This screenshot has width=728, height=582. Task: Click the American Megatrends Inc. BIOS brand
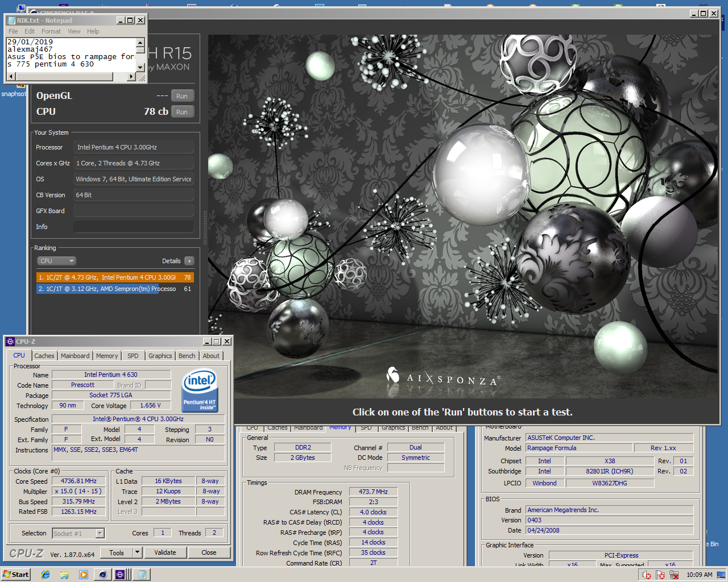[609, 510]
